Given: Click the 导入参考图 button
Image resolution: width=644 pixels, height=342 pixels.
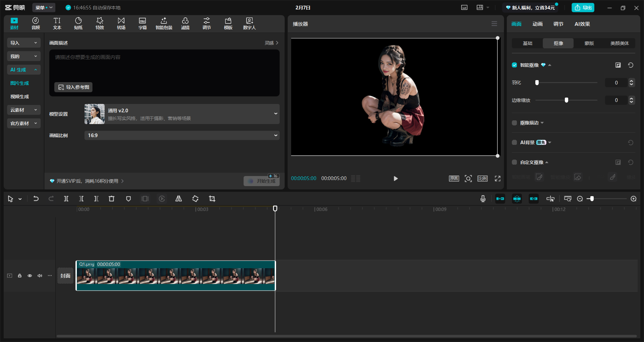Looking at the screenshot, I should tap(73, 87).
